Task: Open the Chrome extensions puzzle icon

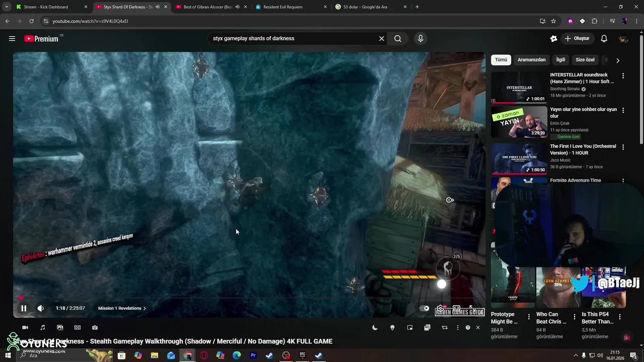Action: tap(594, 21)
